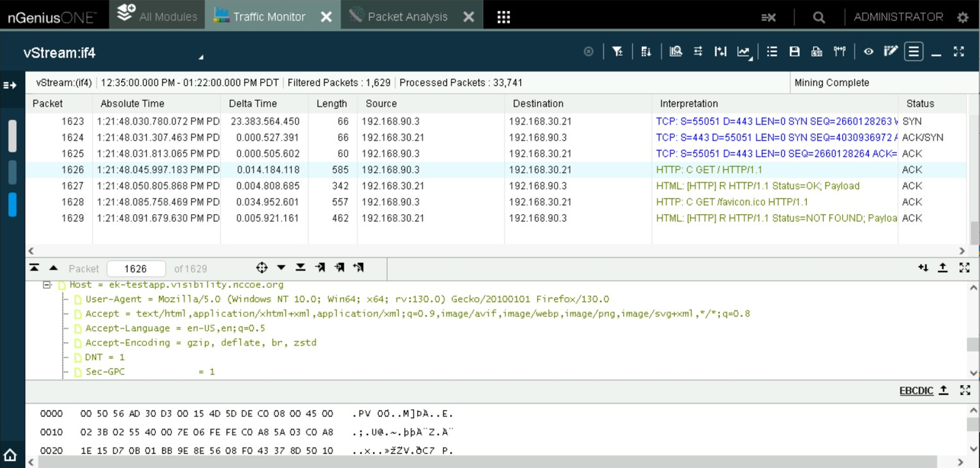
Task: Collapse the Host tree node
Action: 47,285
